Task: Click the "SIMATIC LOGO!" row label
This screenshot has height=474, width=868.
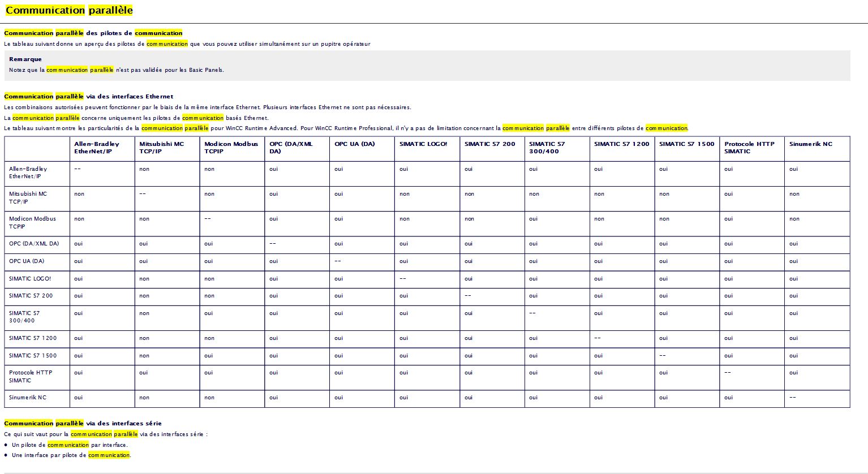Action: point(30,279)
